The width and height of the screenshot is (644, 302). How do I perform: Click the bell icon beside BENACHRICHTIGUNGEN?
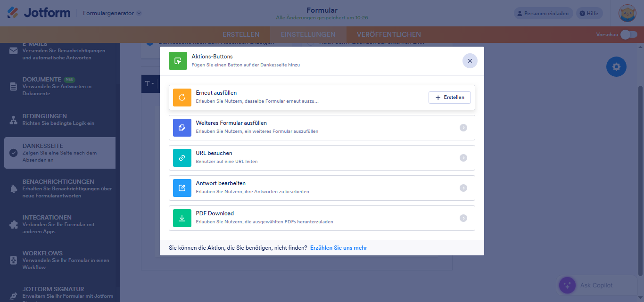coord(14,189)
